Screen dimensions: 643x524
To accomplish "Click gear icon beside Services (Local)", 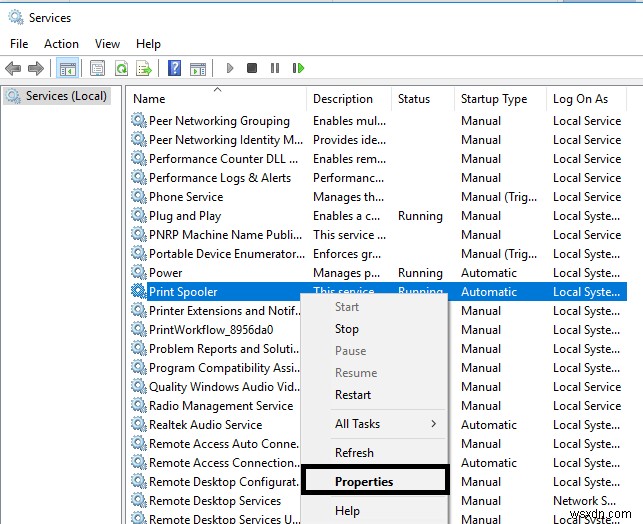I will click(x=13, y=96).
